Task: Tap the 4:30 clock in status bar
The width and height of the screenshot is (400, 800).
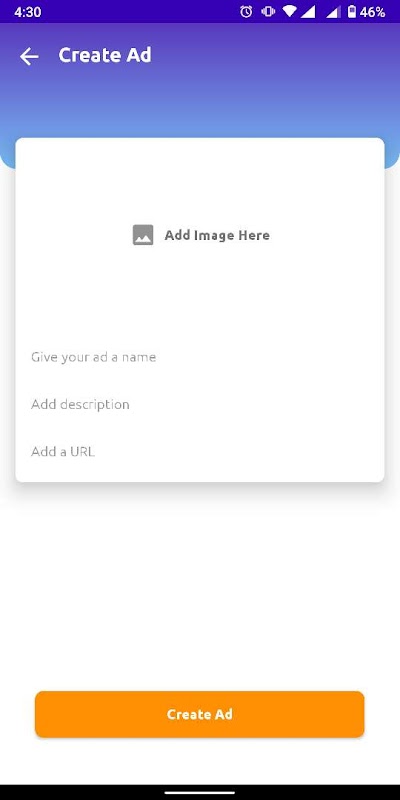Action: (28, 12)
